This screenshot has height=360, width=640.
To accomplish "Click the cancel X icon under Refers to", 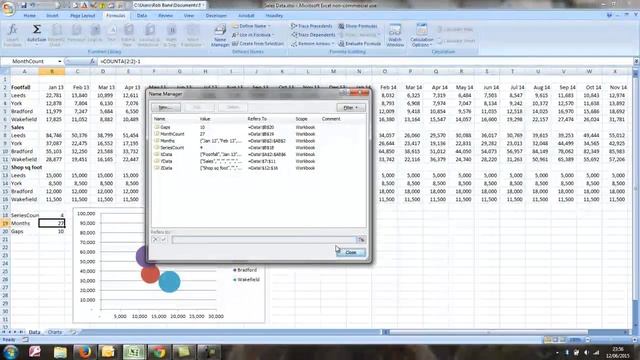I will point(155,240).
